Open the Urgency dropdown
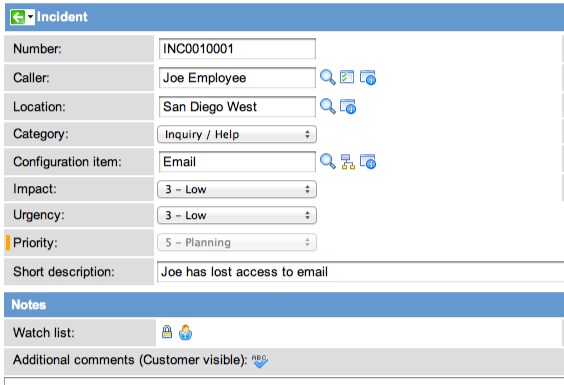This screenshot has height=385, width=564. tap(237, 215)
